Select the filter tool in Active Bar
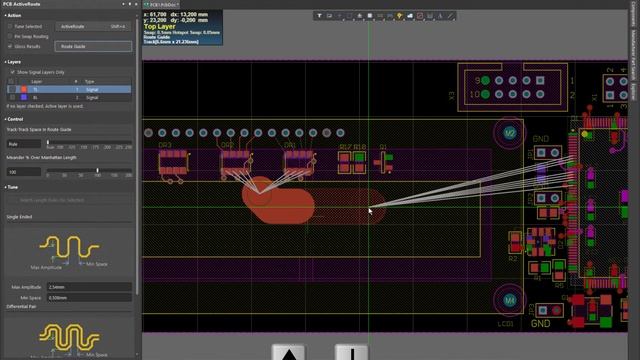Viewport: 640px width, 360px height. (319, 16)
